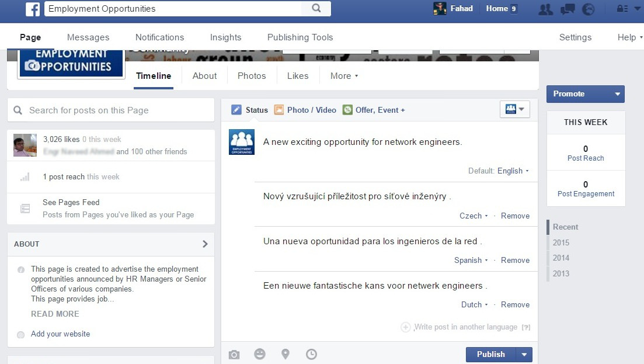Viewport: 644px width, 364px height.
Task: Open the globe notifications icon
Action: point(589,9)
